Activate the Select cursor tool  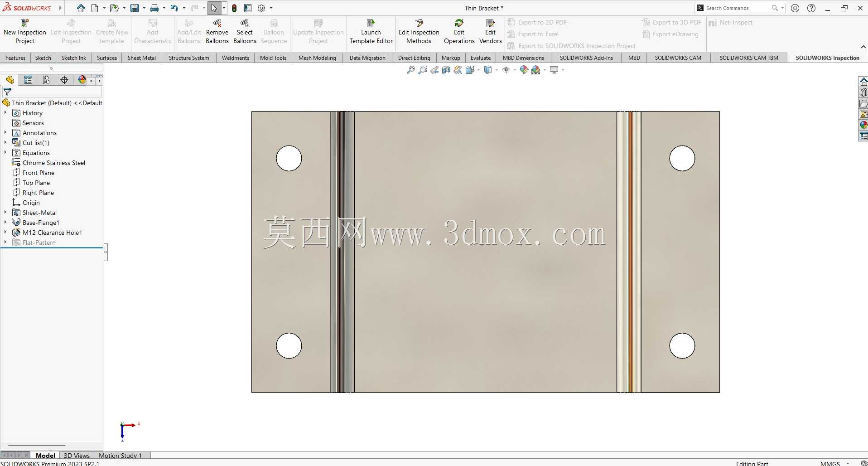214,8
